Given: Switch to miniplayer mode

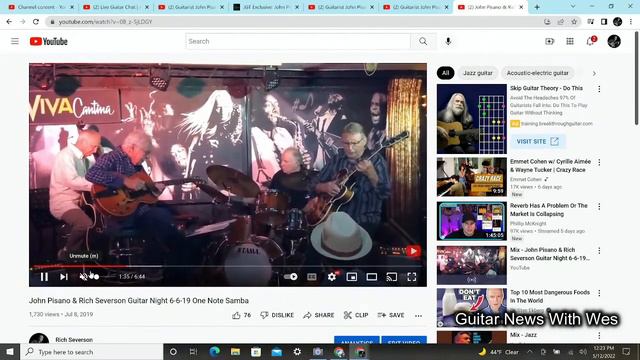Looking at the screenshot, I should 351,277.
